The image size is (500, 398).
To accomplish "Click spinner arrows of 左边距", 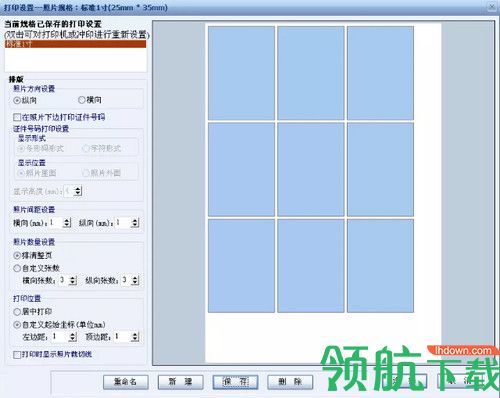I will click(72, 337).
